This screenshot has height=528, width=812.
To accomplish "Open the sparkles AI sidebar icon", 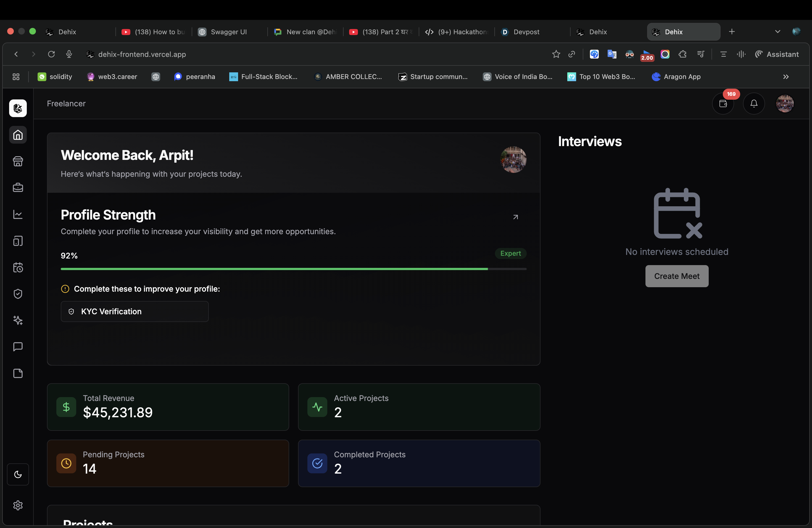I will [x=18, y=320].
